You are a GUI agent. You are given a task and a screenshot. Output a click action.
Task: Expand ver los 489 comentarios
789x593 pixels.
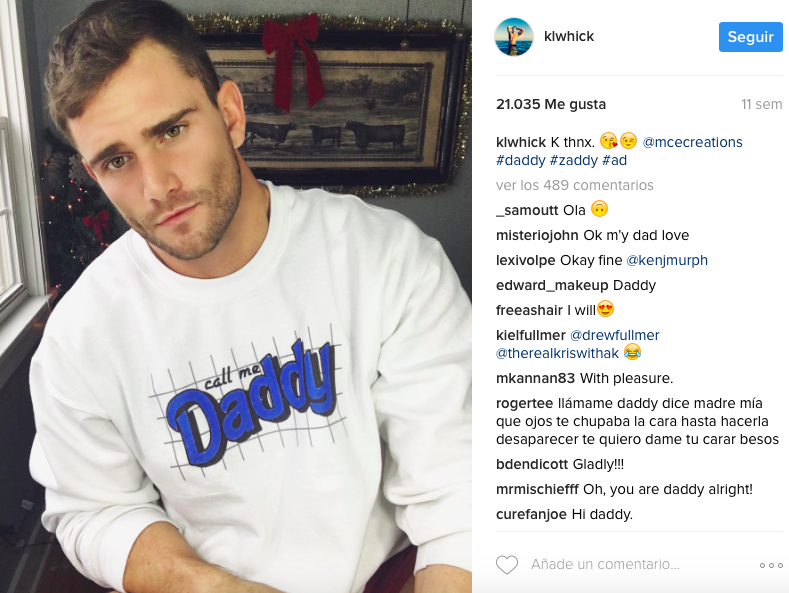click(575, 185)
